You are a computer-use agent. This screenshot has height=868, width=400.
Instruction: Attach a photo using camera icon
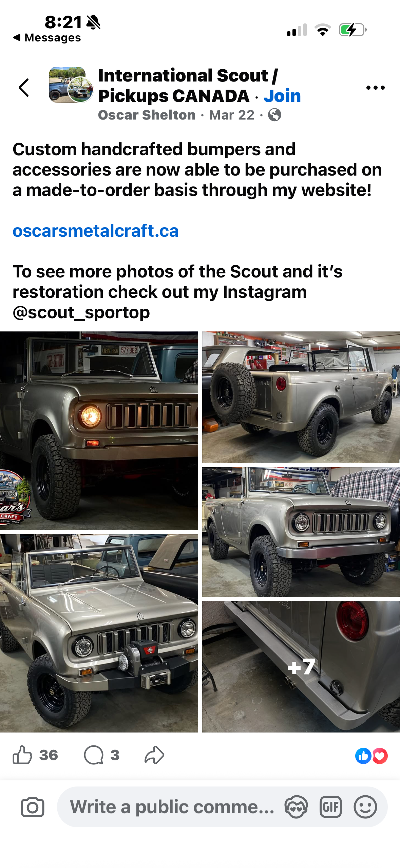pyautogui.click(x=33, y=807)
